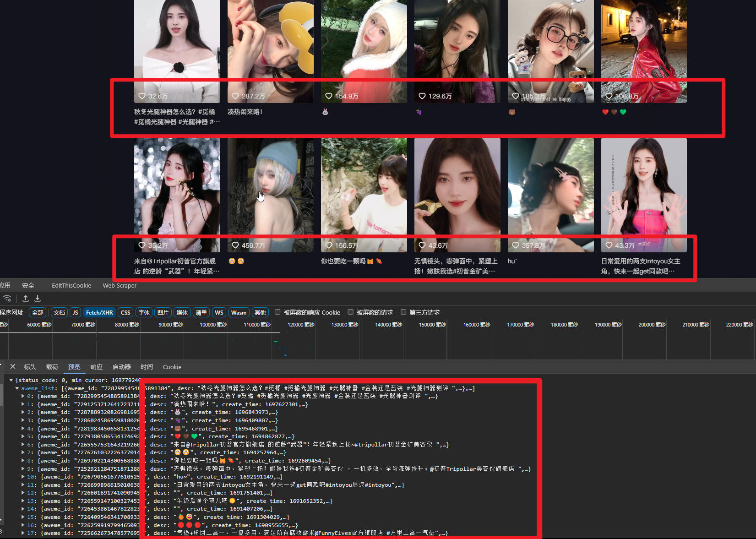
Task: Click the 90000 毫秒 timeline marker
Action: point(171,325)
